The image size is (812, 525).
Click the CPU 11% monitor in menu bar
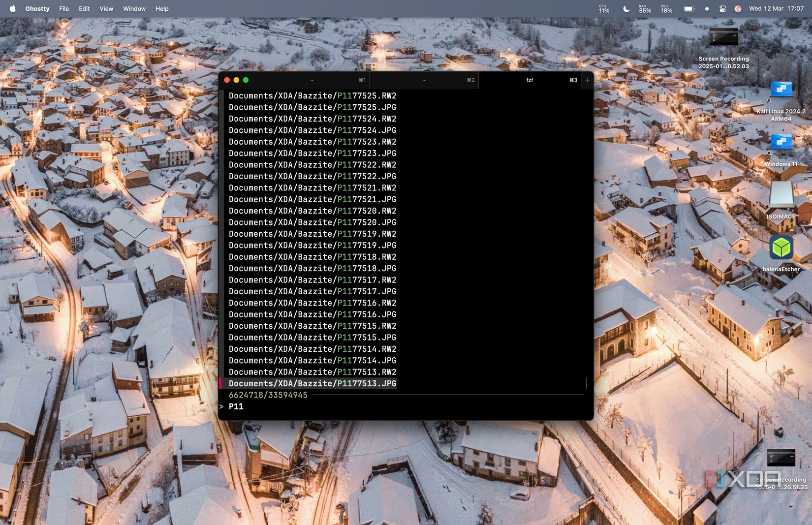tap(604, 9)
